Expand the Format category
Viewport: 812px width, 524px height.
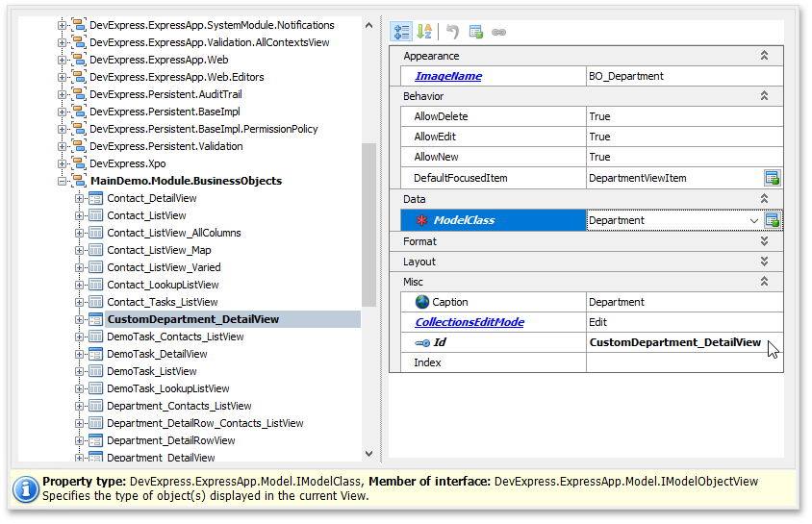[x=764, y=241]
